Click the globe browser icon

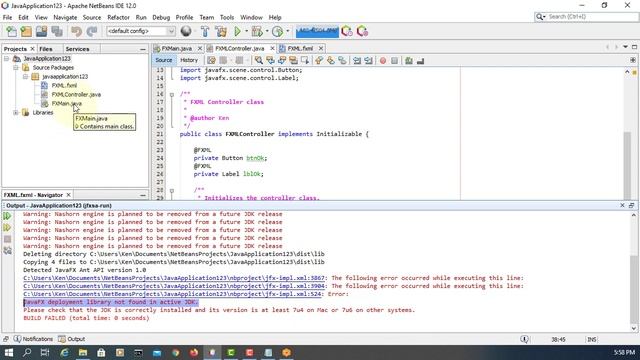[186, 31]
